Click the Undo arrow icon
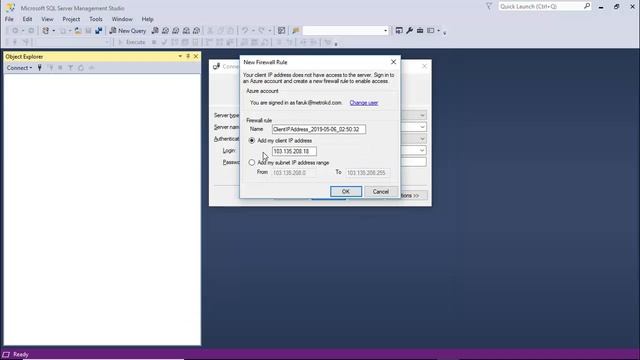Image resolution: width=640 pixels, height=360 pixels. (x=245, y=31)
